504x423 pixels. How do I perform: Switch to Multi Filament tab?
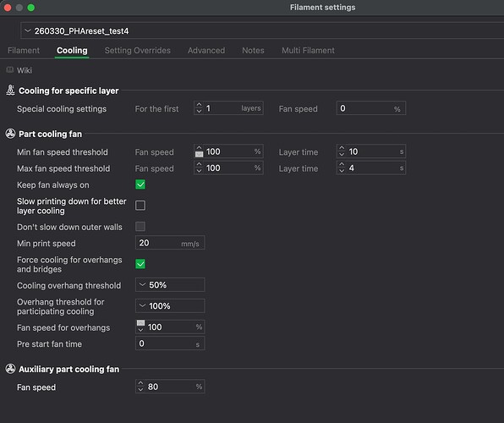tap(308, 51)
